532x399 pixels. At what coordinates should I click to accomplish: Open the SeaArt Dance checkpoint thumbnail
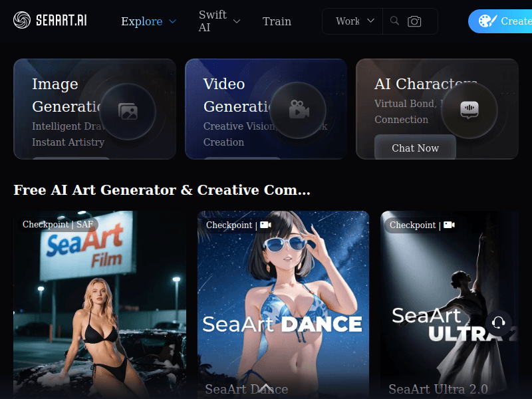[283, 305]
